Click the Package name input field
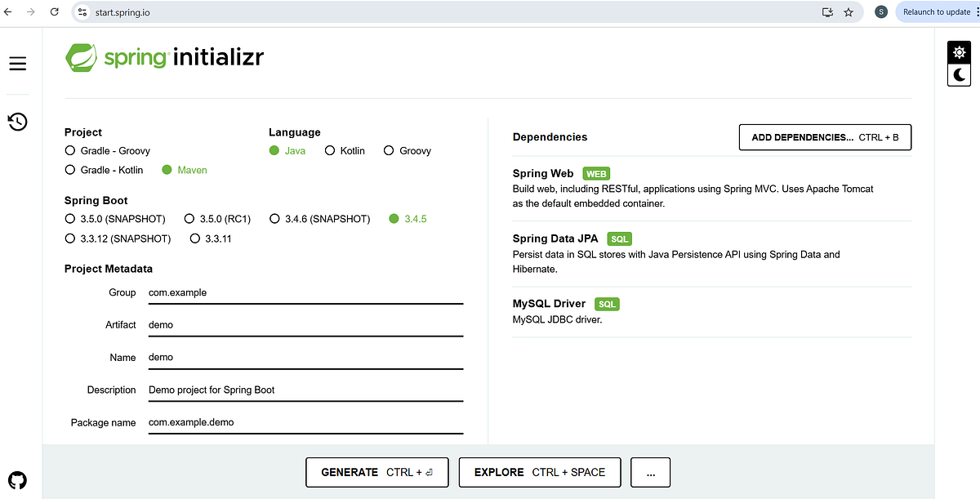 coord(305,423)
